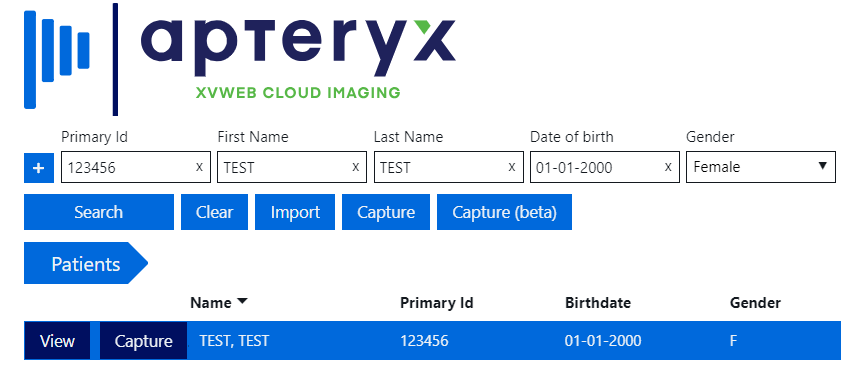Click the Capture button beside Import
The height and width of the screenshot is (378, 841).
[386, 212]
